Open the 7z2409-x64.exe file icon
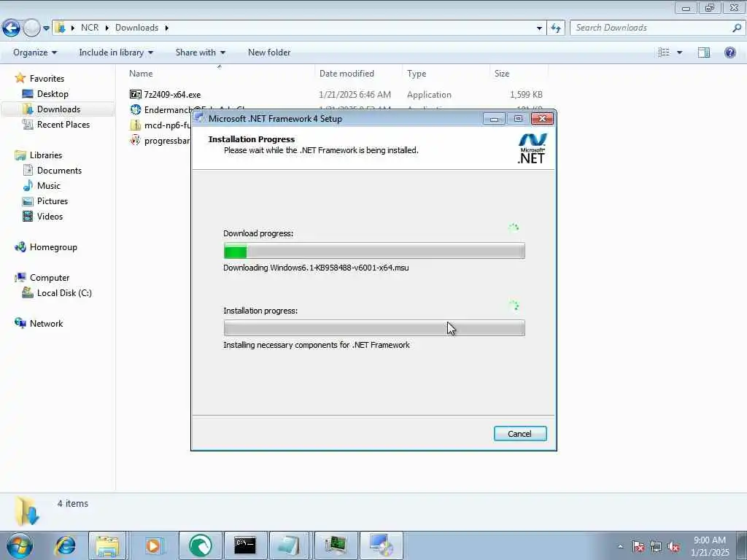The height and width of the screenshot is (560, 747). click(135, 94)
